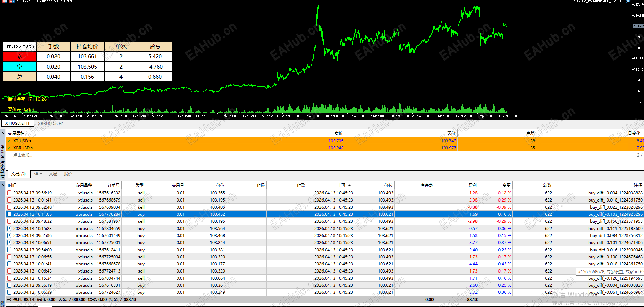Click the document icon of order 1567581957 row
The image size is (644, 307).
click(9, 221)
